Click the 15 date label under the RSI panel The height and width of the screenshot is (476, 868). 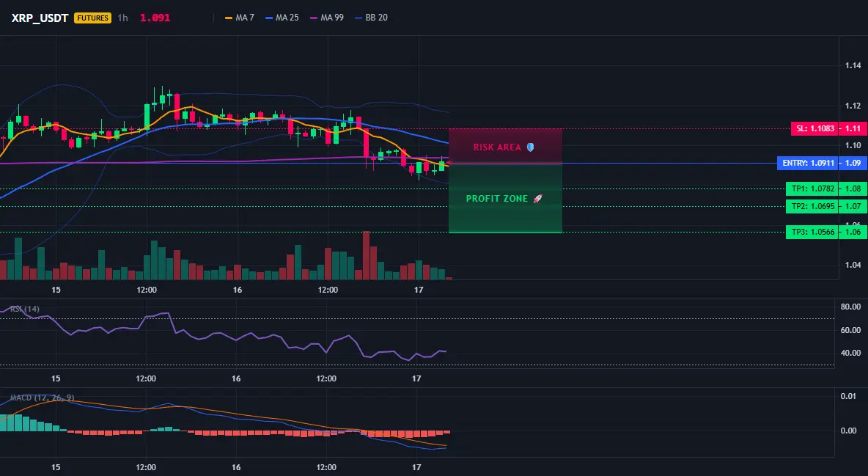(56, 378)
